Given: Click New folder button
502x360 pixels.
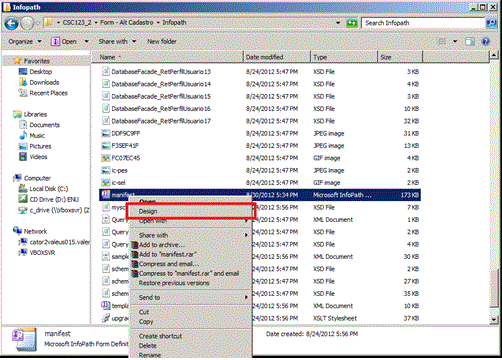Looking at the screenshot, I should 162,41.
